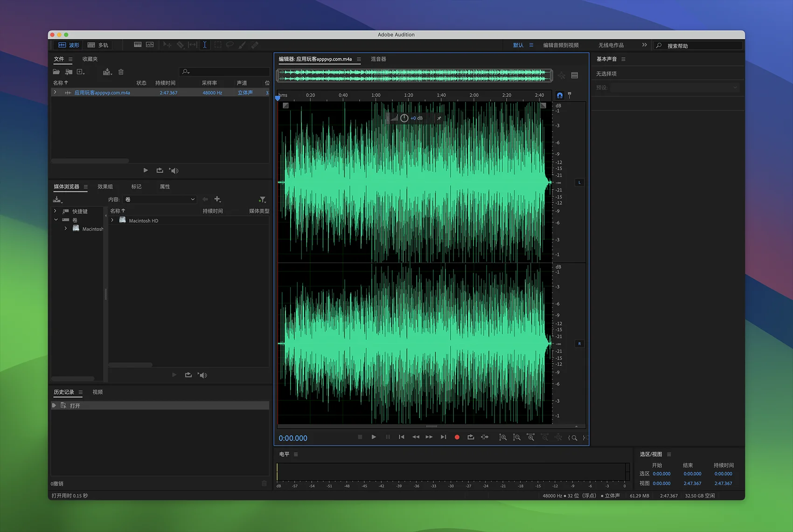Toggle the right channel R button
The image size is (793, 532).
(579, 344)
